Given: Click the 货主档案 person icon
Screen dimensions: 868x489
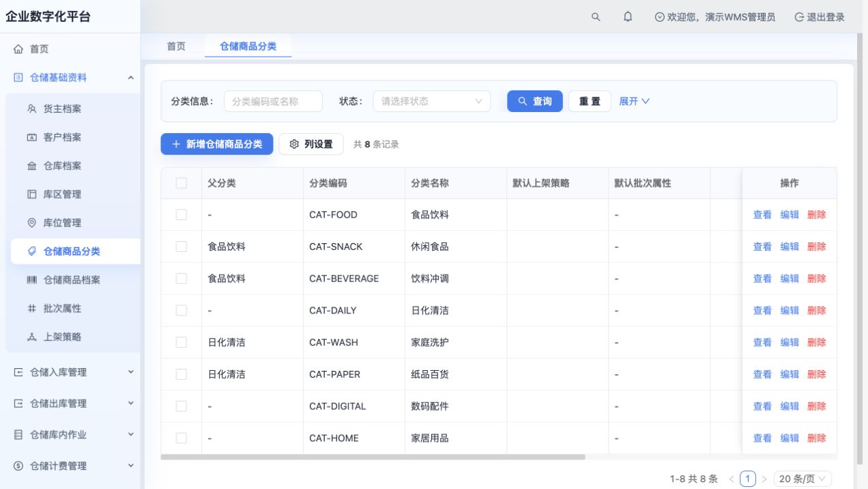Looking at the screenshot, I should [31, 109].
